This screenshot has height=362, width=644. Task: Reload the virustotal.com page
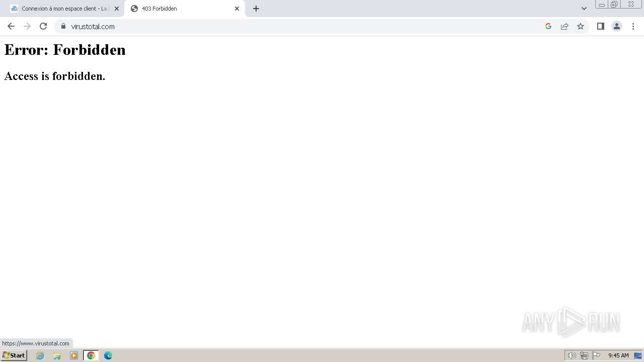point(43,26)
